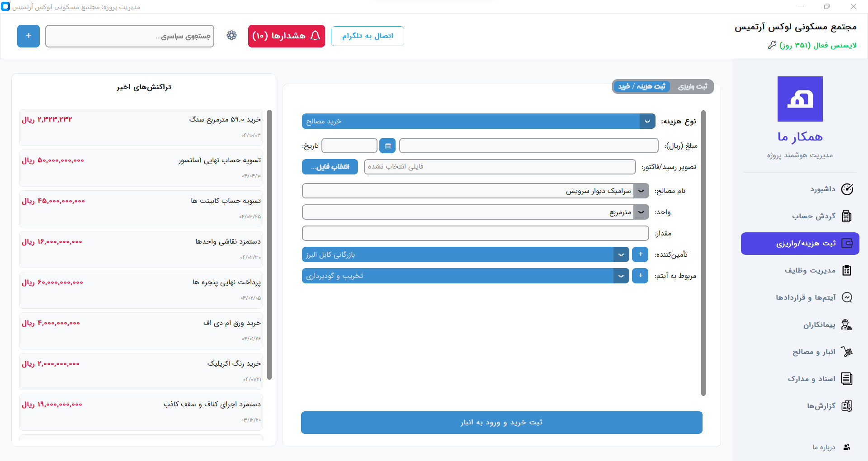Click ثبت خرید و ورود به انبار button

click(x=501, y=422)
